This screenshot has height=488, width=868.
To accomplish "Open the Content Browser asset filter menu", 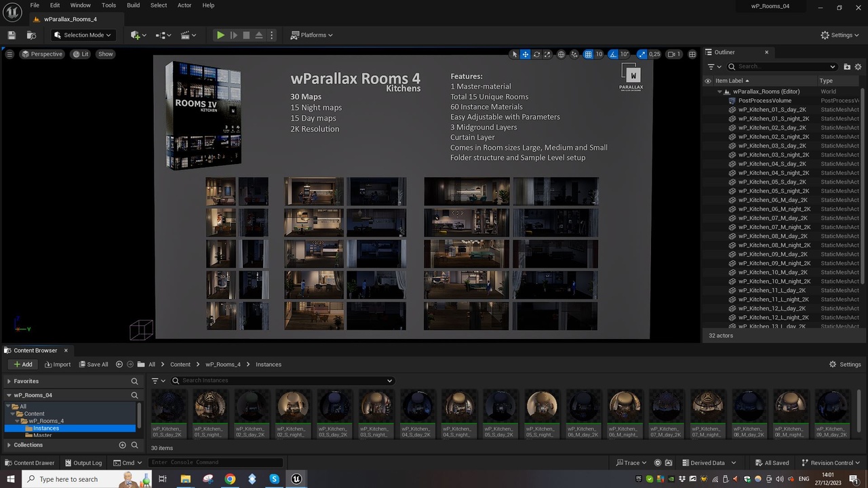I will click(159, 381).
